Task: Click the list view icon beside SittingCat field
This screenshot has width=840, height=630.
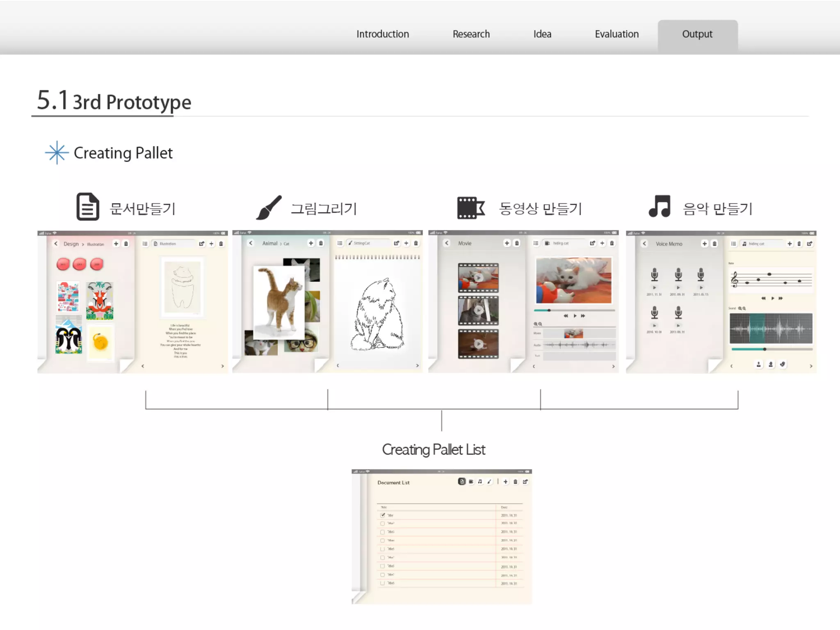Action: pos(340,243)
